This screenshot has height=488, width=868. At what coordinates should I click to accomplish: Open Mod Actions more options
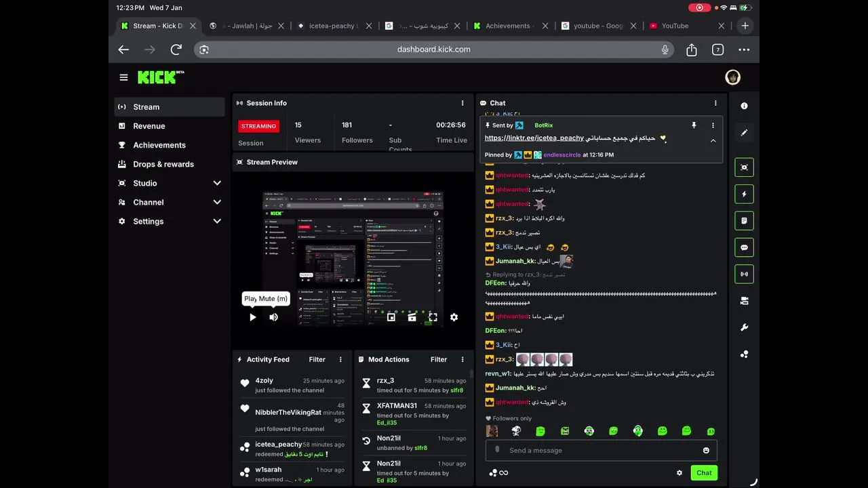coord(462,359)
